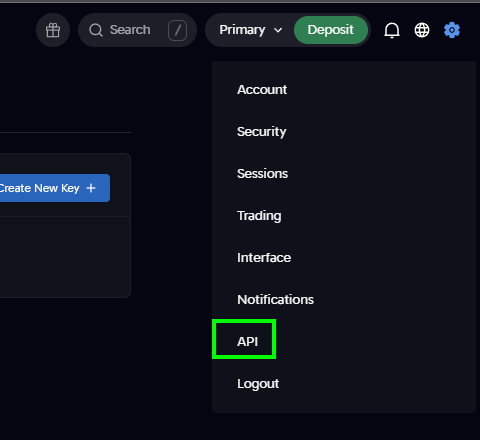Click the green Deposit button
Screen dimensions: 480x440
pos(331,30)
